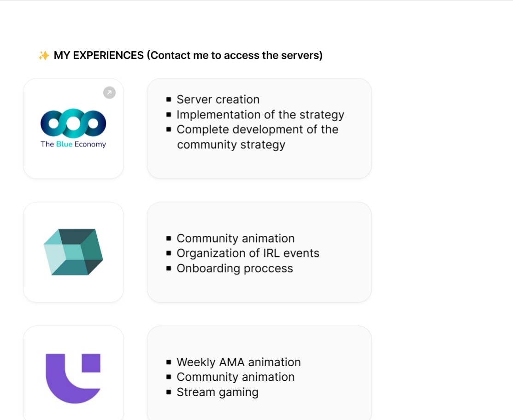This screenshot has height=420, width=513.
Task: Click Complete development of the community strategy
Action: (x=252, y=137)
